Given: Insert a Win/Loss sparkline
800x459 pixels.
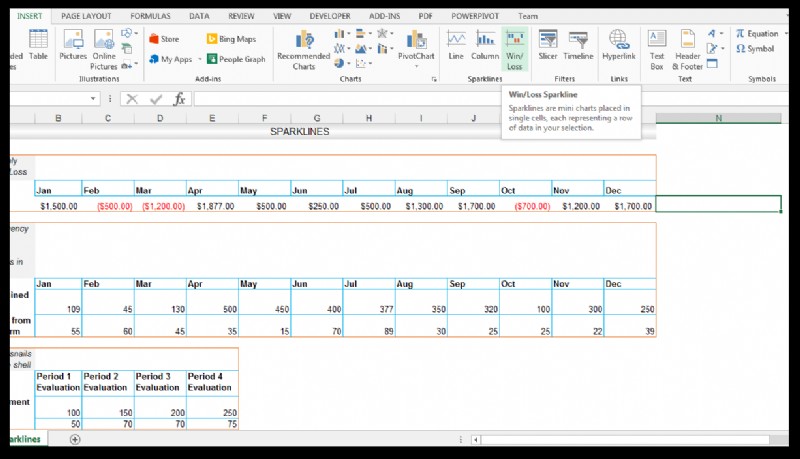Looking at the screenshot, I should click(x=514, y=49).
